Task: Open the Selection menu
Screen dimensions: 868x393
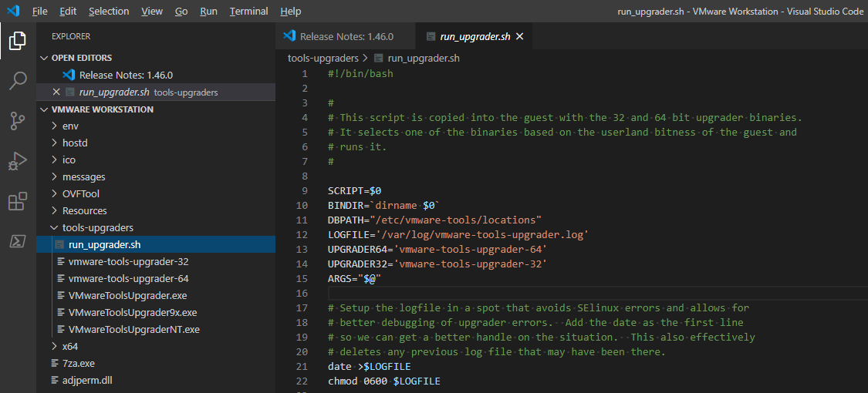Action: click(109, 11)
